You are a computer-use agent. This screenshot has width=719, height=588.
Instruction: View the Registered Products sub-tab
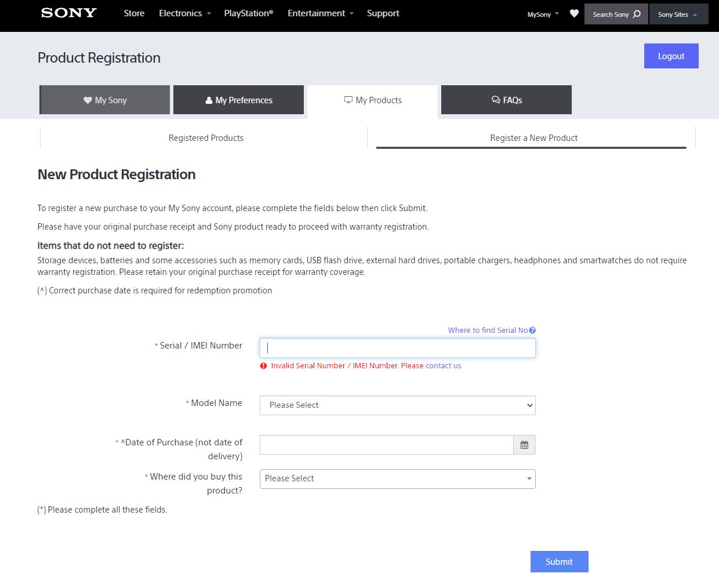[x=206, y=138]
